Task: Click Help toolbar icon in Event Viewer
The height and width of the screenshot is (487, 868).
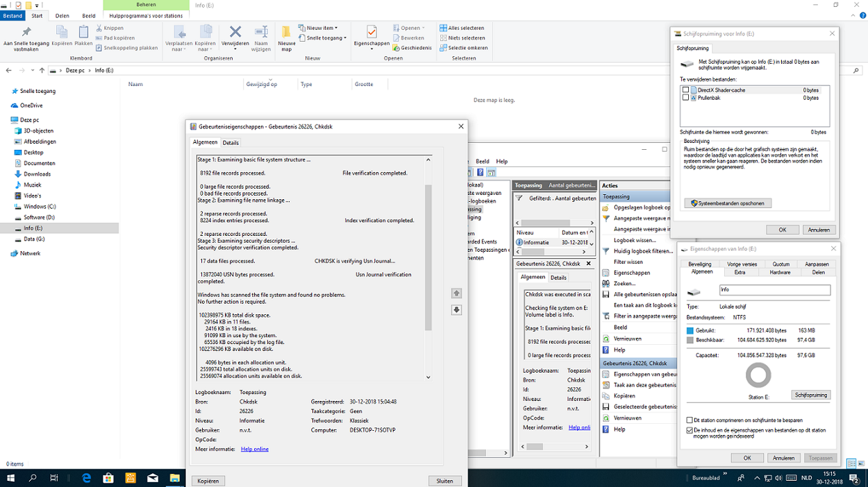Action: point(481,173)
